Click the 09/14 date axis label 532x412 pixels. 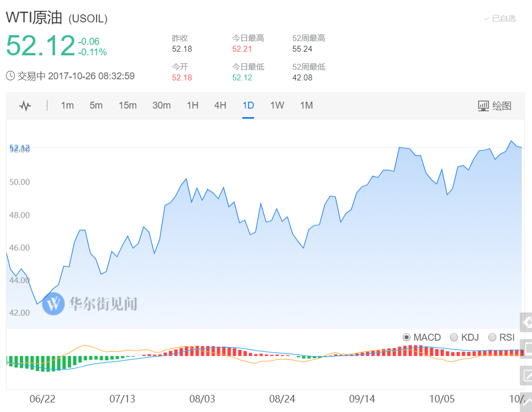tap(362, 399)
